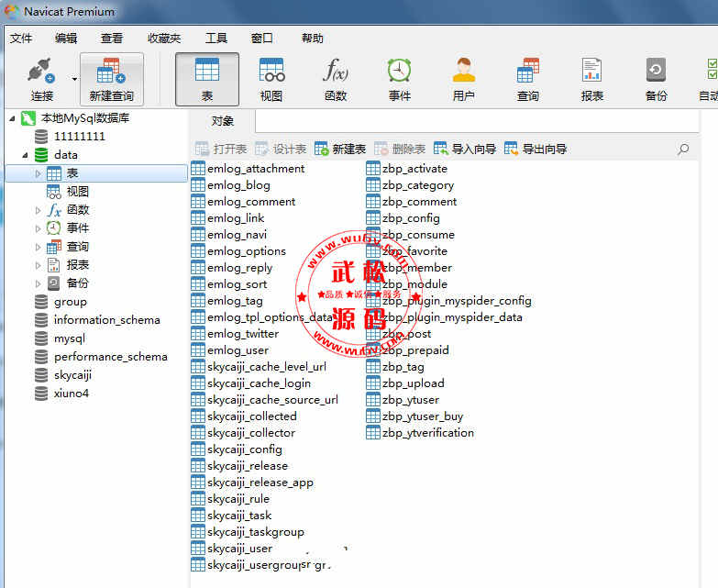This screenshot has height=588, width=718.
Task: Select the emlog_comment table icon
Action: (x=198, y=202)
